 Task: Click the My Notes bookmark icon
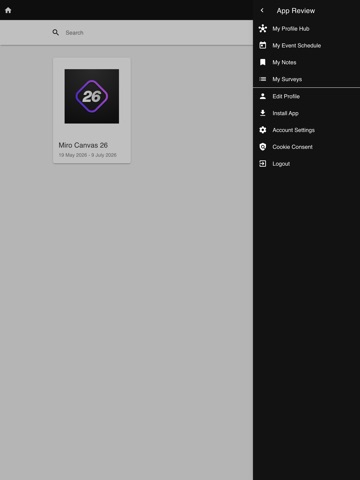point(263,62)
